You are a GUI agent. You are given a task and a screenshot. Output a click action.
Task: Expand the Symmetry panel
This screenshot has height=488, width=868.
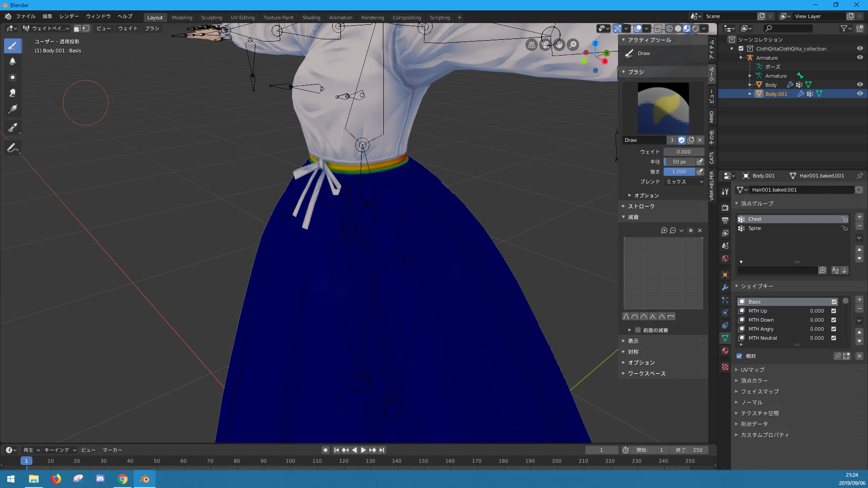pos(633,352)
